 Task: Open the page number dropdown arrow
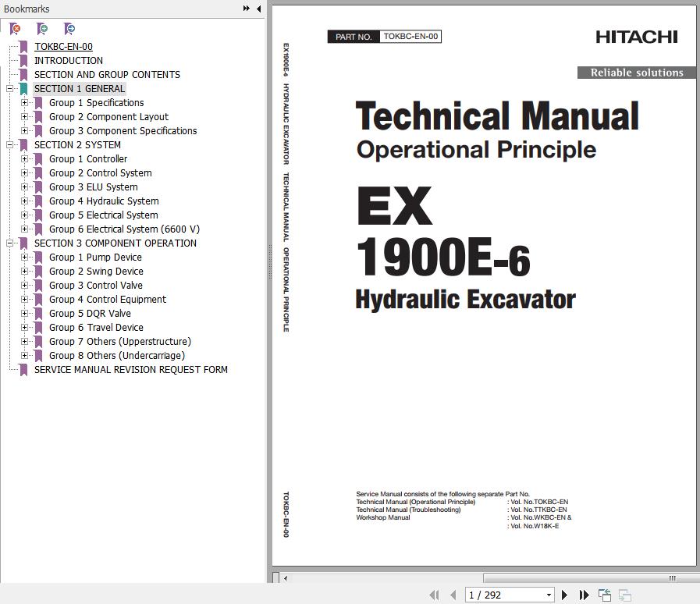point(549,595)
